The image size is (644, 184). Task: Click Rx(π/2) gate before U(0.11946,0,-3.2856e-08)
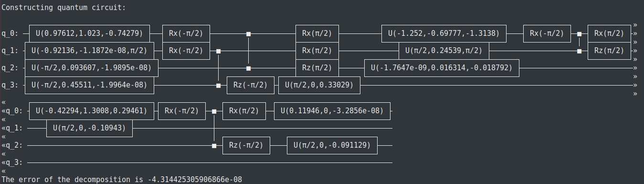coord(244,111)
